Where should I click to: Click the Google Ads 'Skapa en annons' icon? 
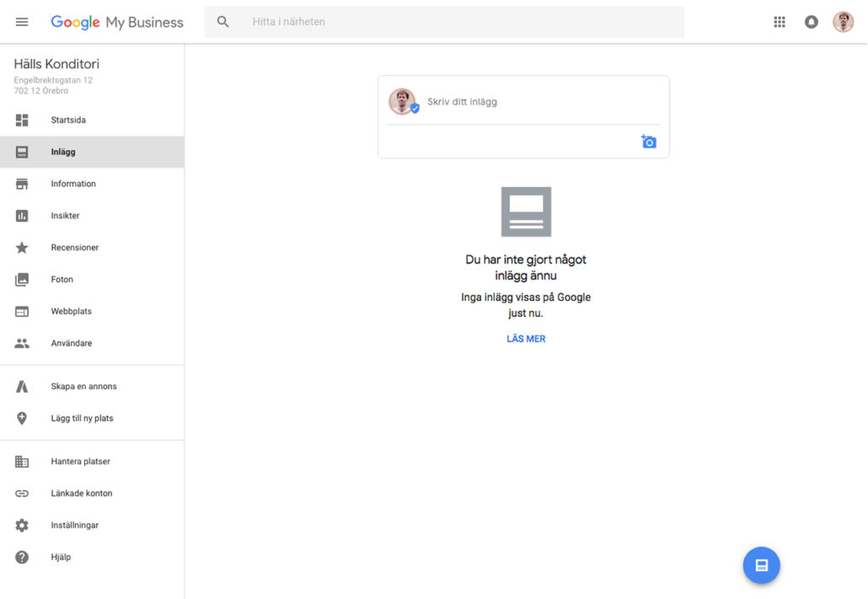22,387
